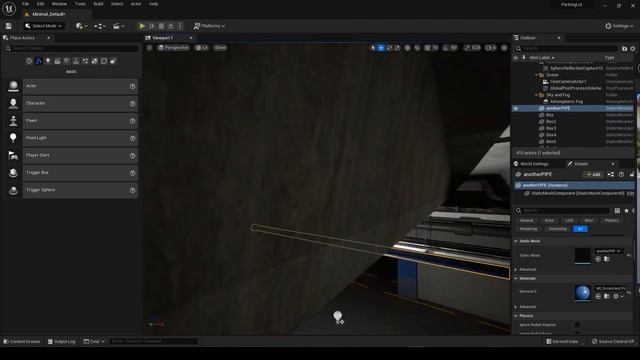This screenshot has height=360, width=640.
Task: Choose the Rotate tool in viewport
Action: point(389,48)
